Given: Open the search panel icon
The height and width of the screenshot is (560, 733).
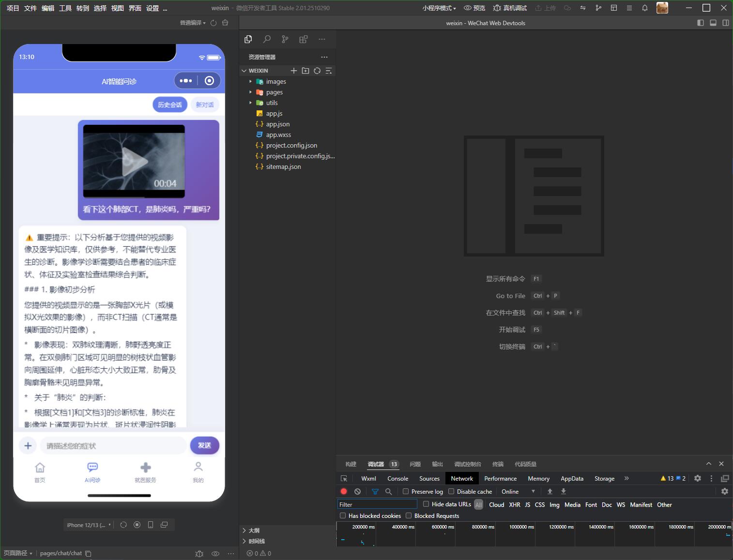Looking at the screenshot, I should click(x=267, y=39).
